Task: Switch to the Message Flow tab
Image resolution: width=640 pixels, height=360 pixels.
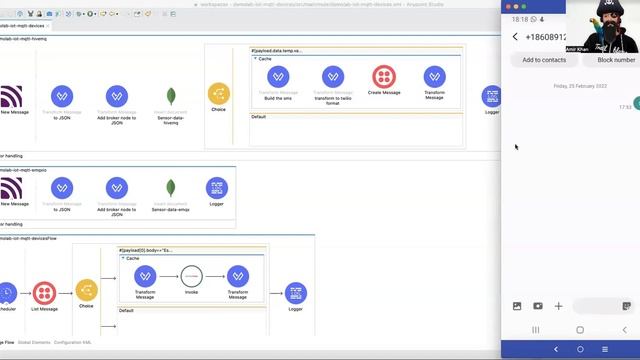Action: pyautogui.click(x=7, y=342)
